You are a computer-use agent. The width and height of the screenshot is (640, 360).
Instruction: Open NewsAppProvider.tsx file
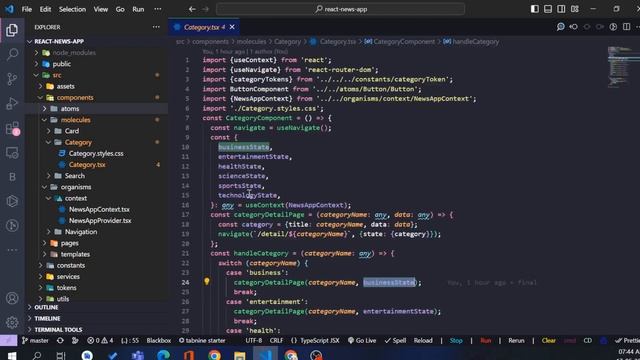pos(96,220)
